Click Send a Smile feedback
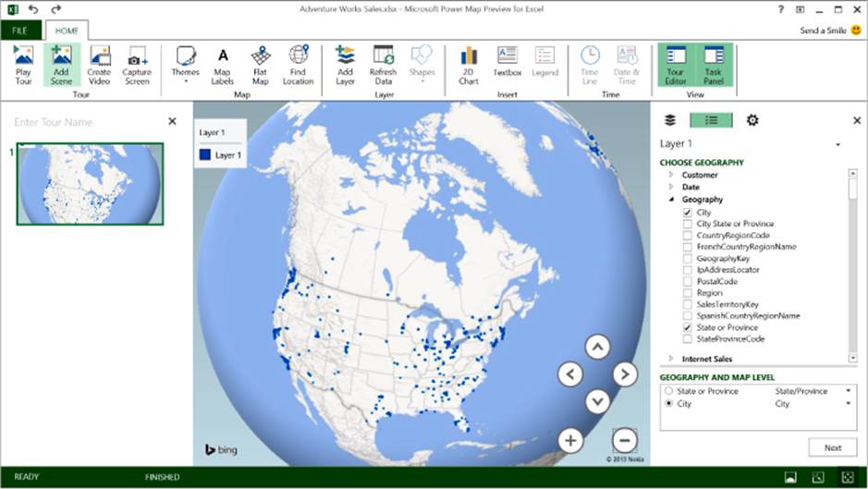The width and height of the screenshot is (868, 489). pyautogui.click(x=830, y=31)
